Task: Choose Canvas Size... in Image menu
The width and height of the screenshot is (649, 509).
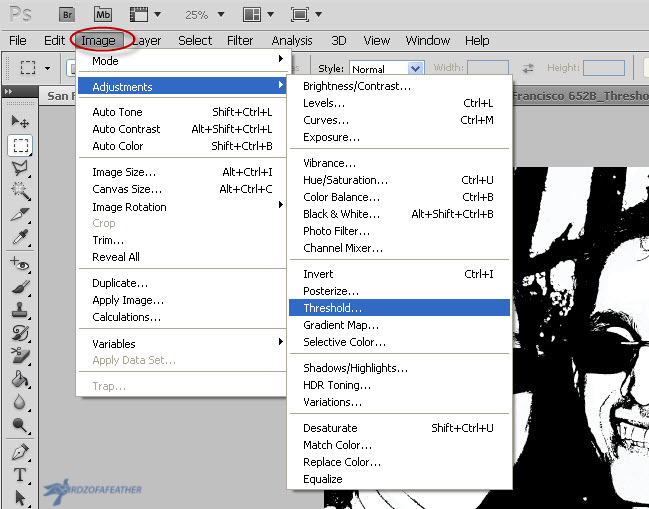Action: tap(182, 189)
